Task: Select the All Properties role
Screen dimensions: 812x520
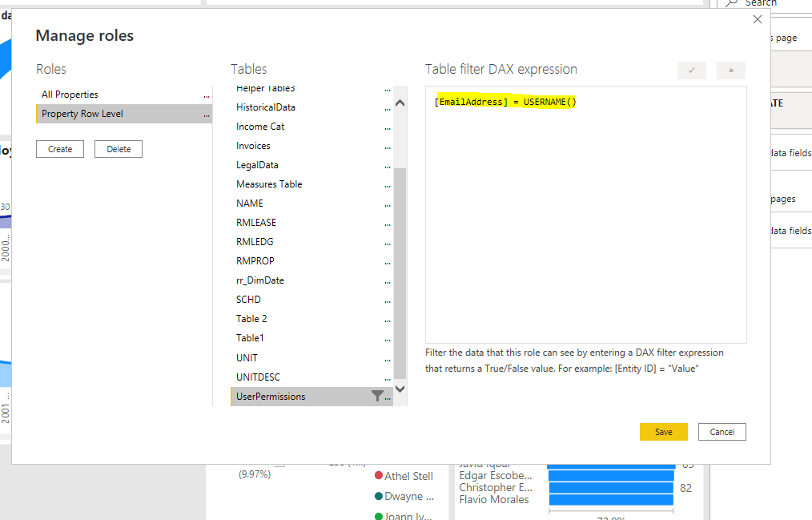Action: click(x=124, y=95)
